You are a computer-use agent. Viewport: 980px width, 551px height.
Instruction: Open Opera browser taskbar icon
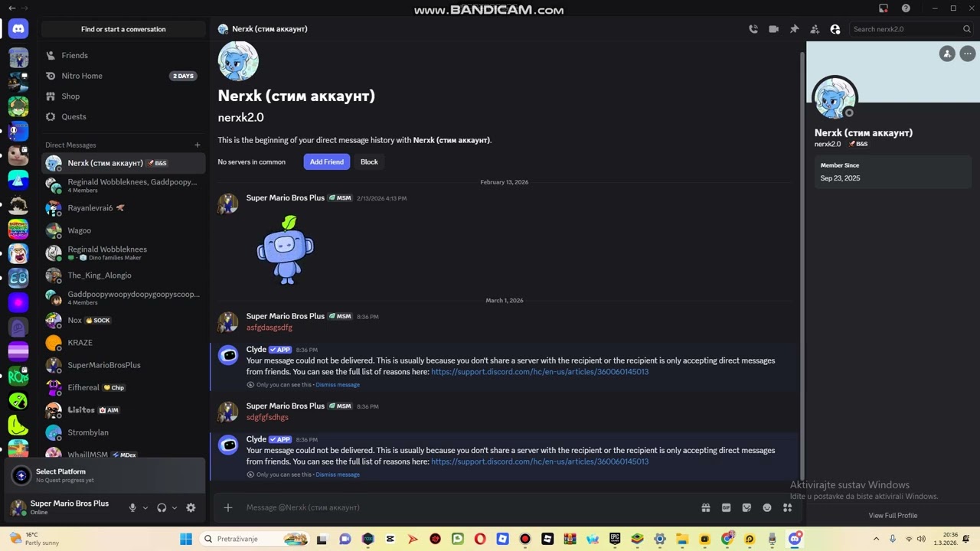[x=480, y=539]
